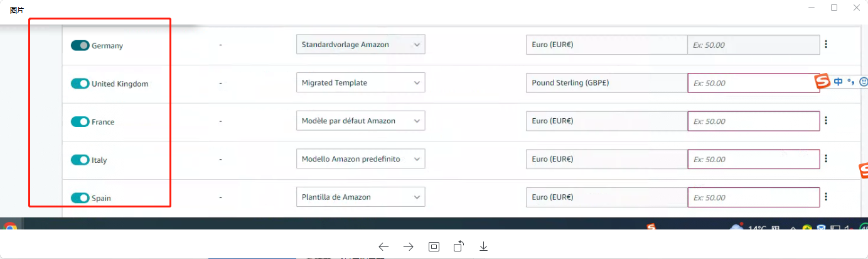The width and height of the screenshot is (868, 259).
Task: Focus the United Kingdom price input field
Action: click(x=753, y=83)
